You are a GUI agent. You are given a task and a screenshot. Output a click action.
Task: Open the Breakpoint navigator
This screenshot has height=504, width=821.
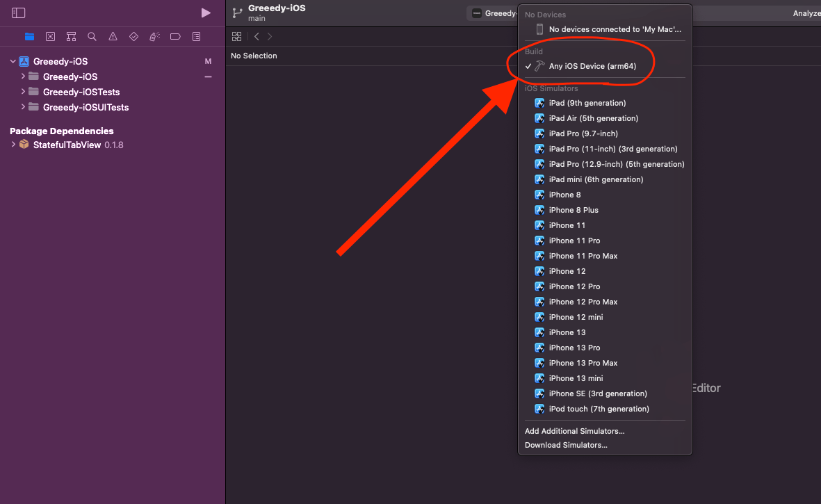(x=175, y=37)
